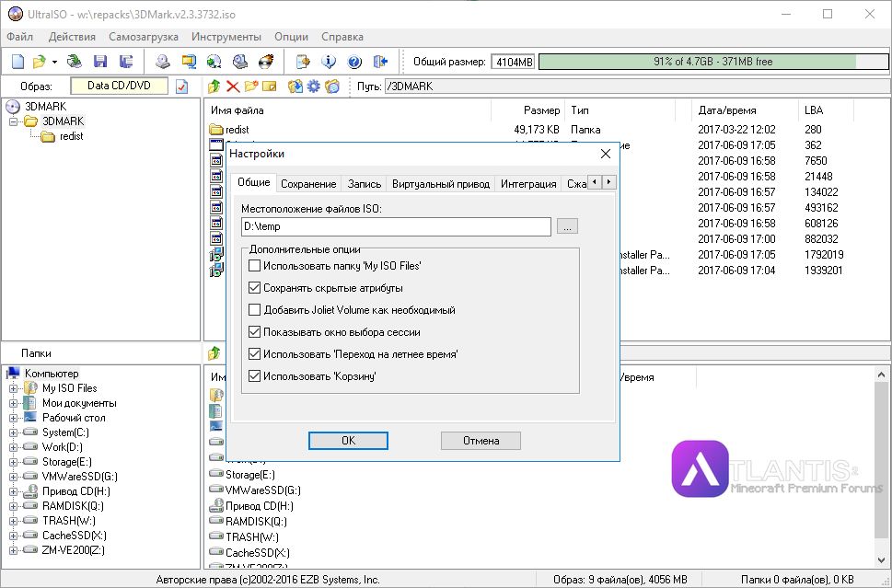
Task: Click the Save floppy disk icon
Action: pos(100,62)
